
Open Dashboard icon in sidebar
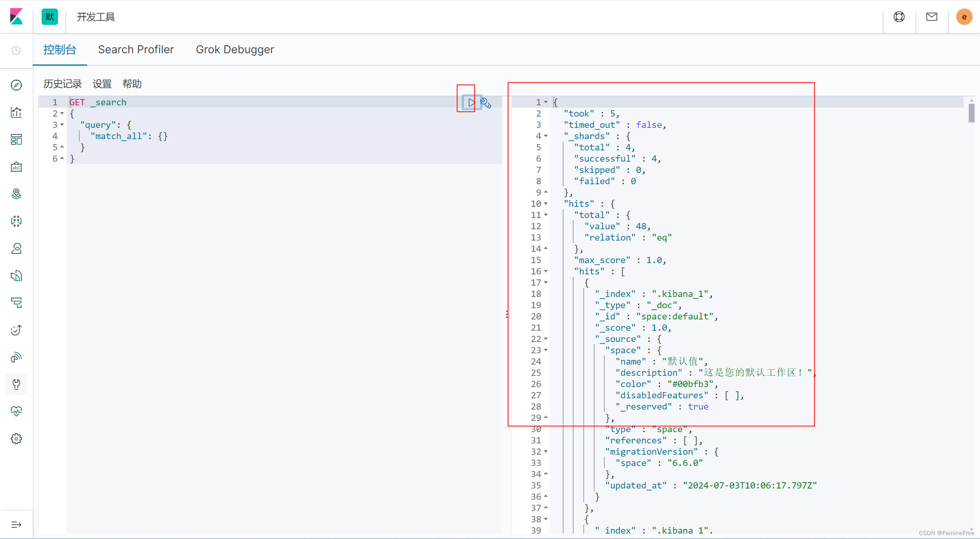pyautogui.click(x=16, y=140)
